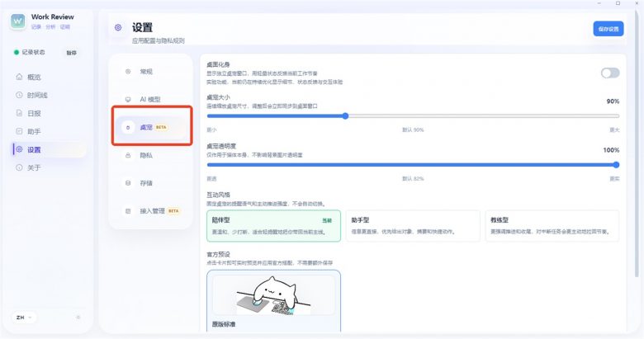This screenshot has width=644, height=339.
Task: Toggle the 桌面化身 desktop avatar switch
Action: point(610,73)
